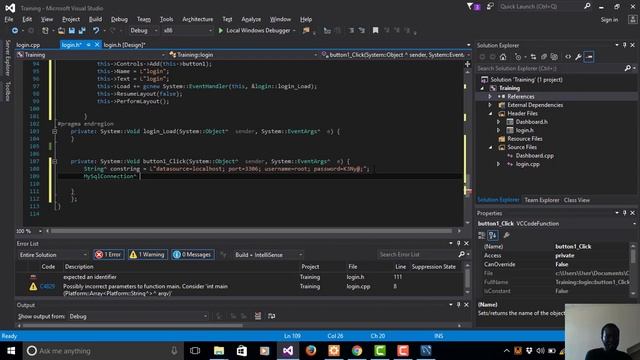Screen dimensions: 640x360
Task: Click Properties panel Alphabetical sort icon
Action: pos(493,236)
